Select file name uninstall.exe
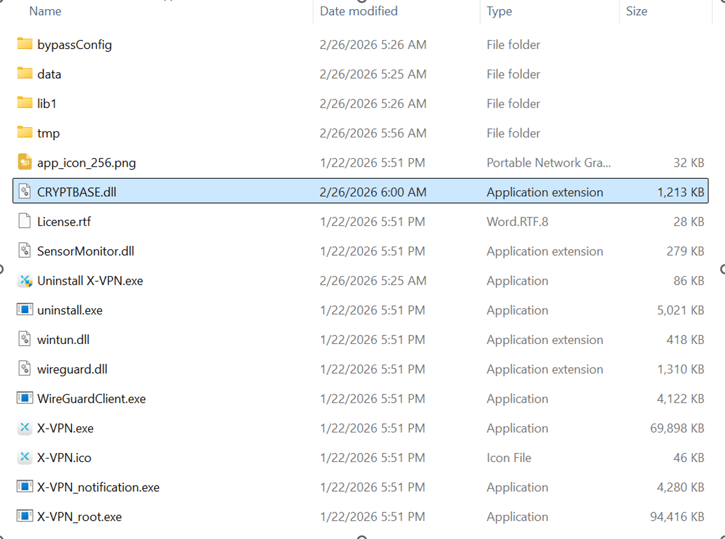 (70, 310)
